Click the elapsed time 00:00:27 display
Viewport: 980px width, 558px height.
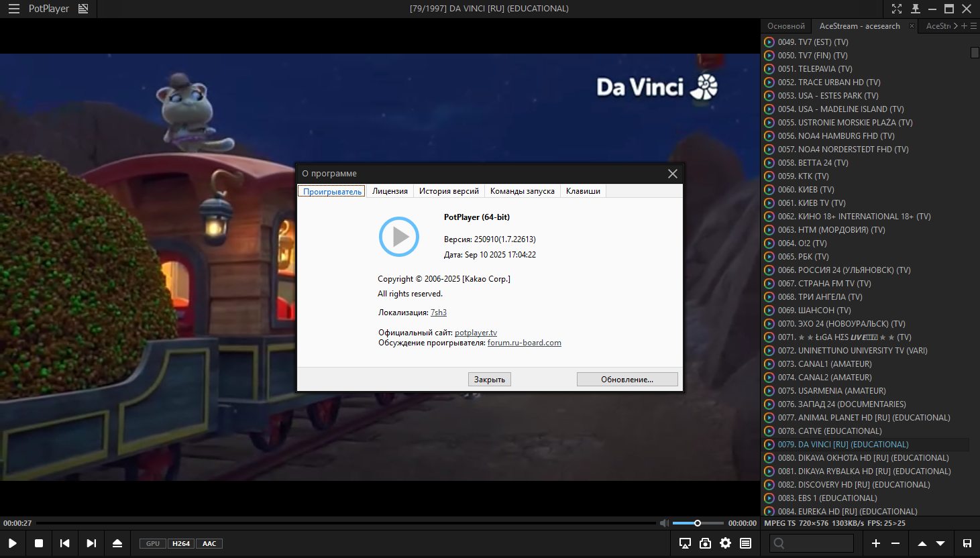pos(17,523)
